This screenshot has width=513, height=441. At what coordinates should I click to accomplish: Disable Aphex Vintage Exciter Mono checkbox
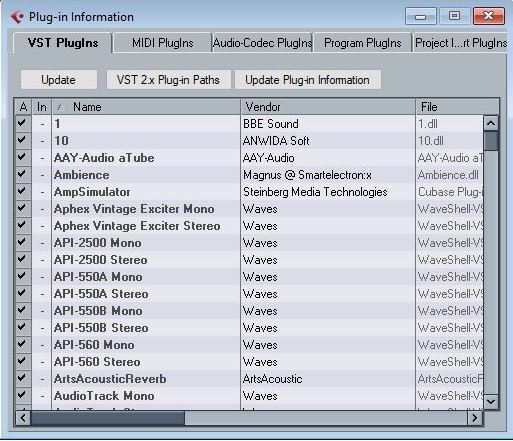(x=22, y=208)
